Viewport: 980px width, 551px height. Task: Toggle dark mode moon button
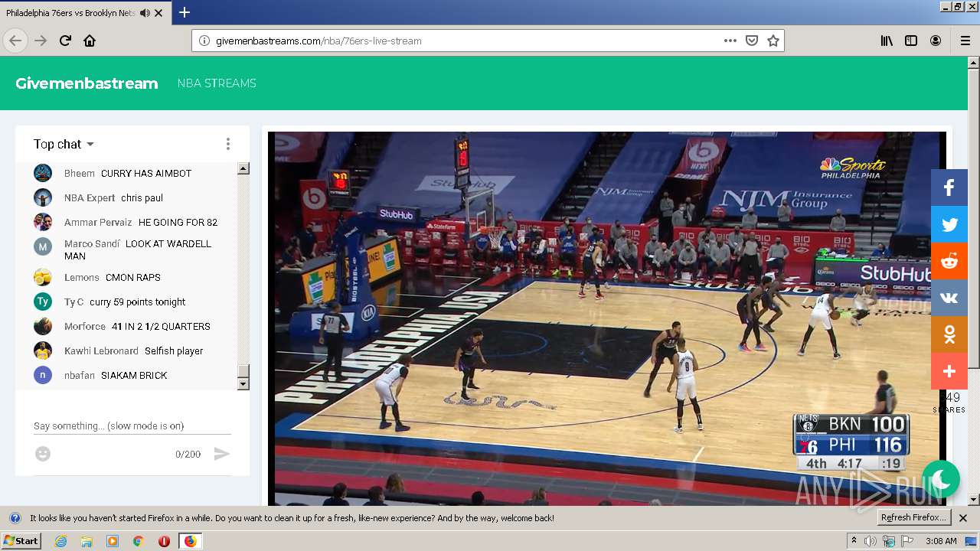click(941, 480)
